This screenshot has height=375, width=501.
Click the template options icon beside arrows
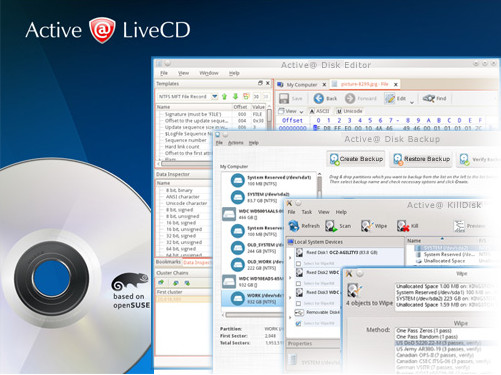(x=246, y=97)
